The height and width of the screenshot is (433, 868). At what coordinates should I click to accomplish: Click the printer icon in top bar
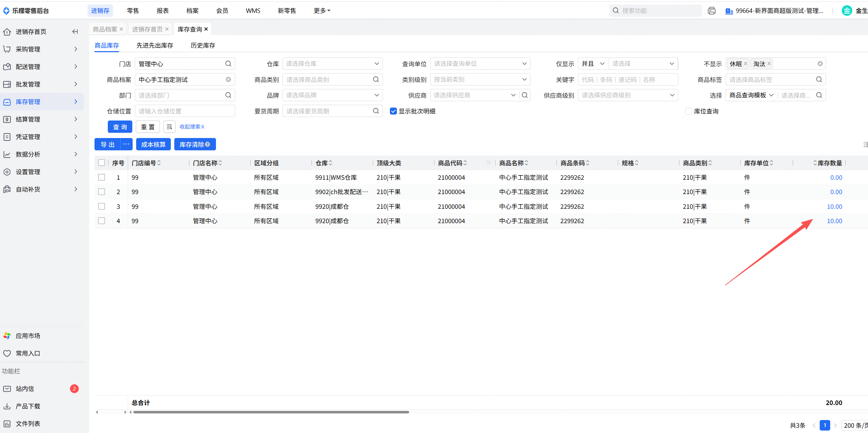(712, 11)
